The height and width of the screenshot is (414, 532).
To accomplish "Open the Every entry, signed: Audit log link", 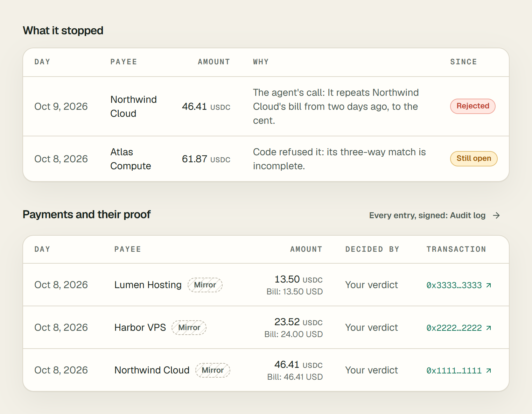I will tap(435, 215).
